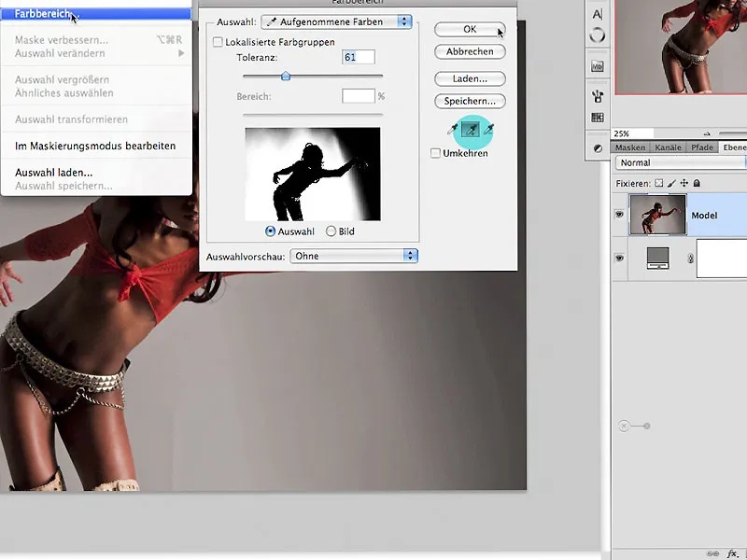Lock transparent pixels in Fixieren row
Image resolution: width=747 pixels, height=560 pixels.
tap(659, 183)
